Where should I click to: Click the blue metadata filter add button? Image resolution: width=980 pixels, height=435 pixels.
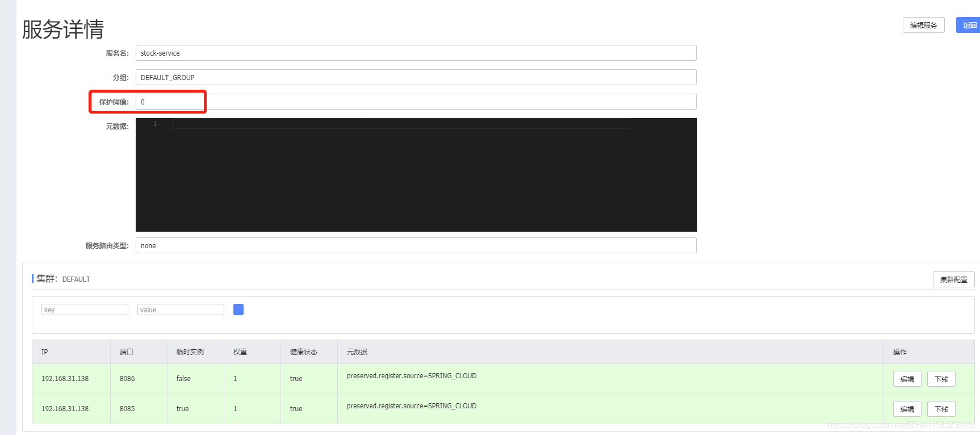pos(238,309)
